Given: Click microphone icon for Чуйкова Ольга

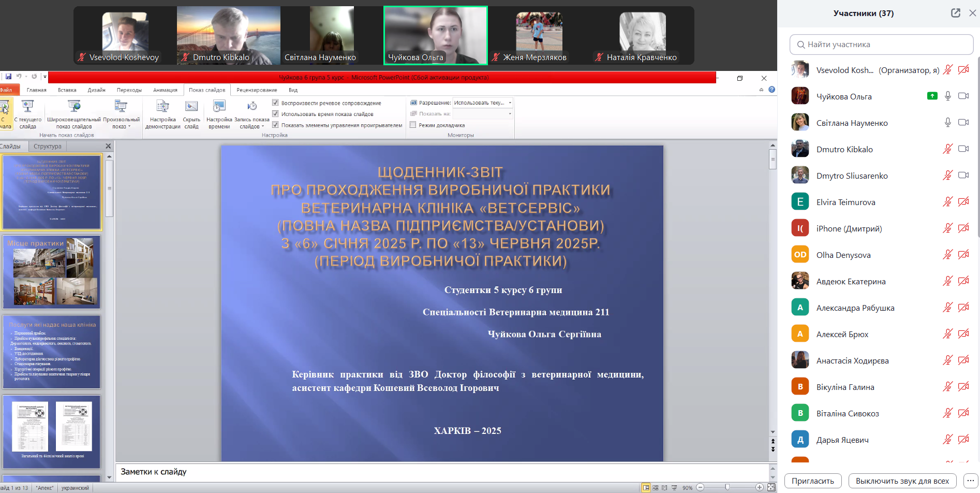Looking at the screenshot, I should pyautogui.click(x=947, y=96).
